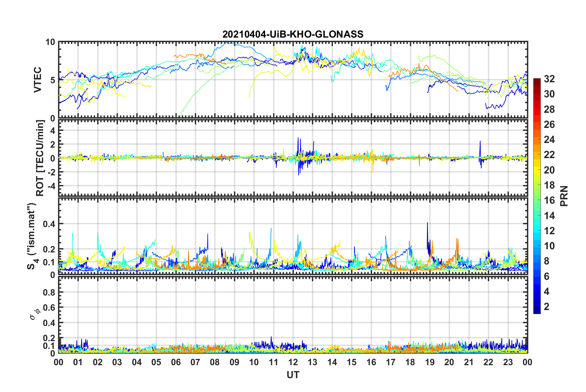Image resolution: width=586 pixels, height=392 pixels.
Task: Click ROT tick label 4
Action: coord(53,131)
